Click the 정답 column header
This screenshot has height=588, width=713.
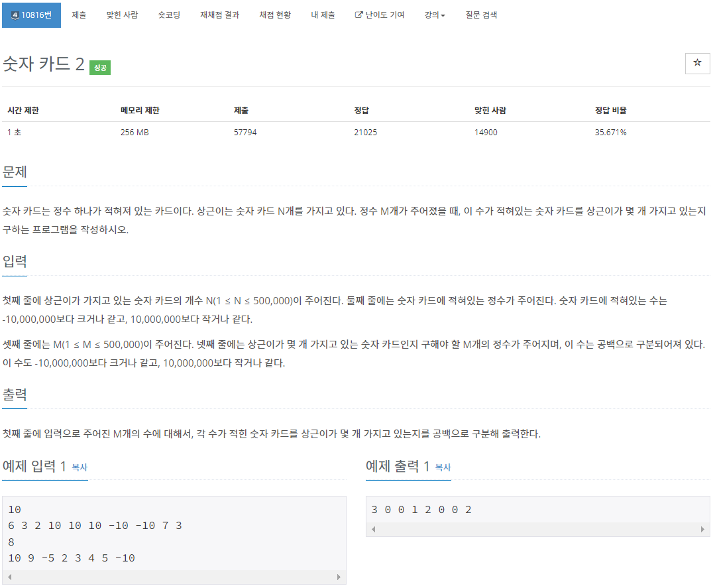(362, 111)
